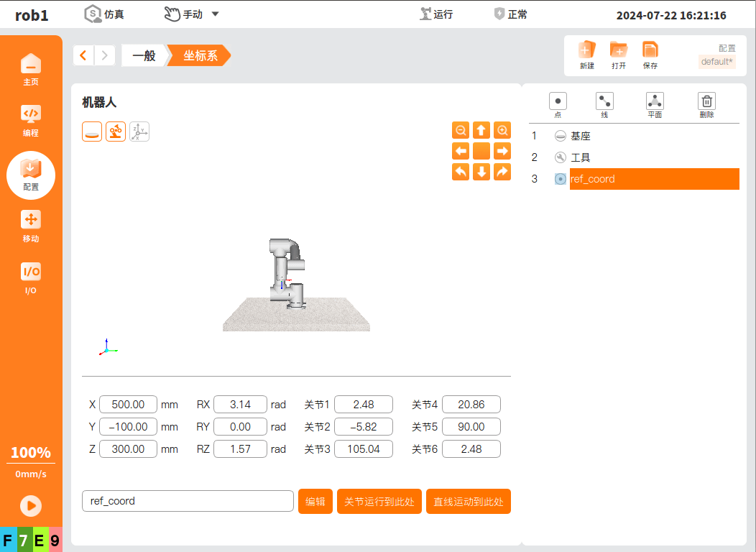Select the tool (工具) tree item

click(580, 157)
